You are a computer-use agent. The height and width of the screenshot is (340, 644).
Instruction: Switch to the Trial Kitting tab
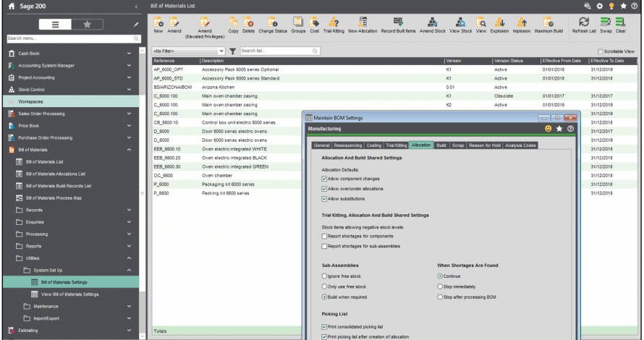(397, 145)
